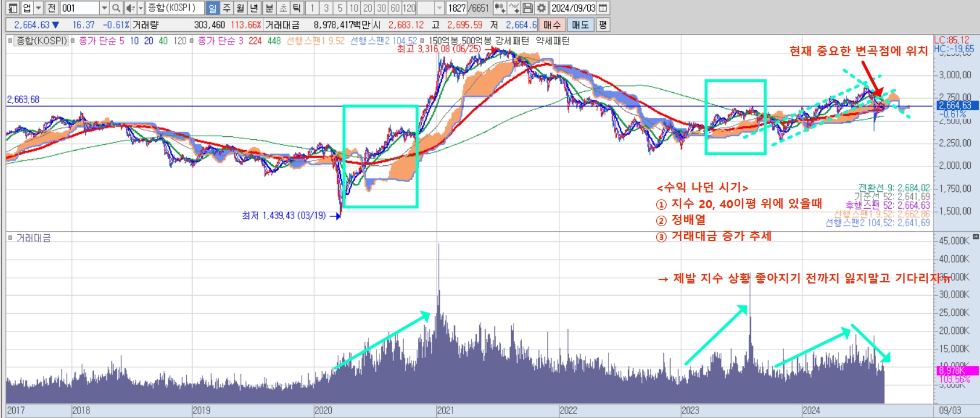Select the 일 daily period toggle
The width and height of the screenshot is (980, 418).
pyautogui.click(x=212, y=8)
